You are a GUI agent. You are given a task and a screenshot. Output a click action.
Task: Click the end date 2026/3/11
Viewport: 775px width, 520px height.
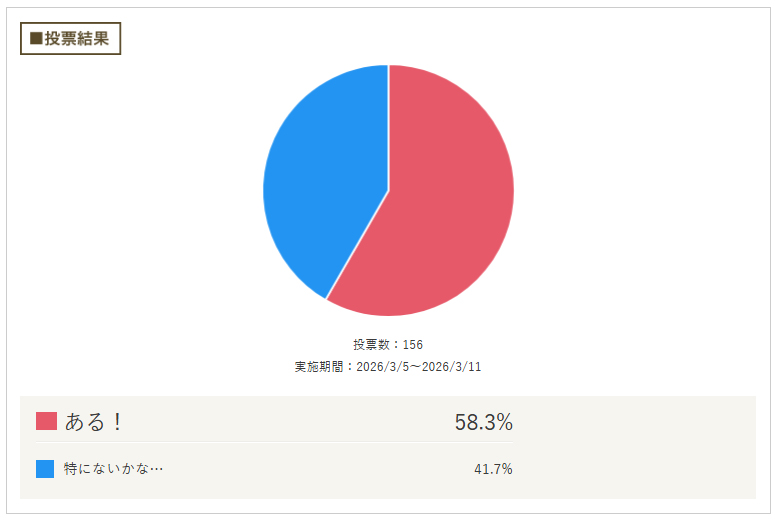click(x=449, y=367)
